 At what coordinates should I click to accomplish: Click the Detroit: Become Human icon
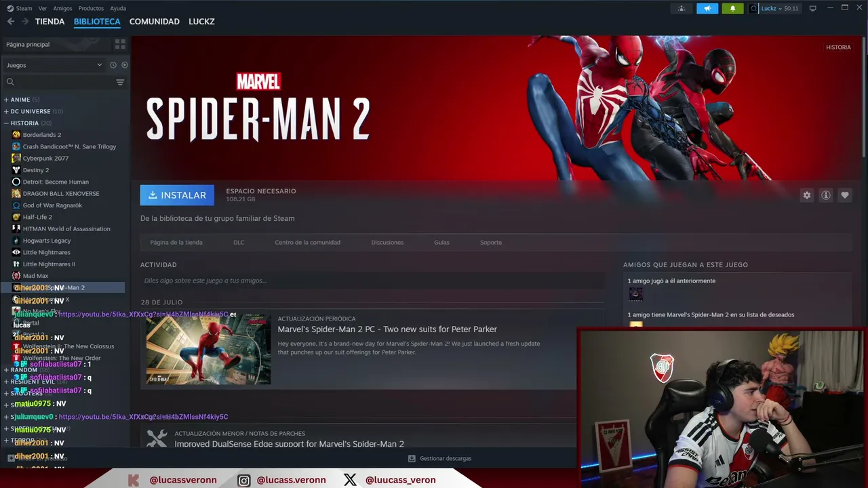[x=16, y=182]
